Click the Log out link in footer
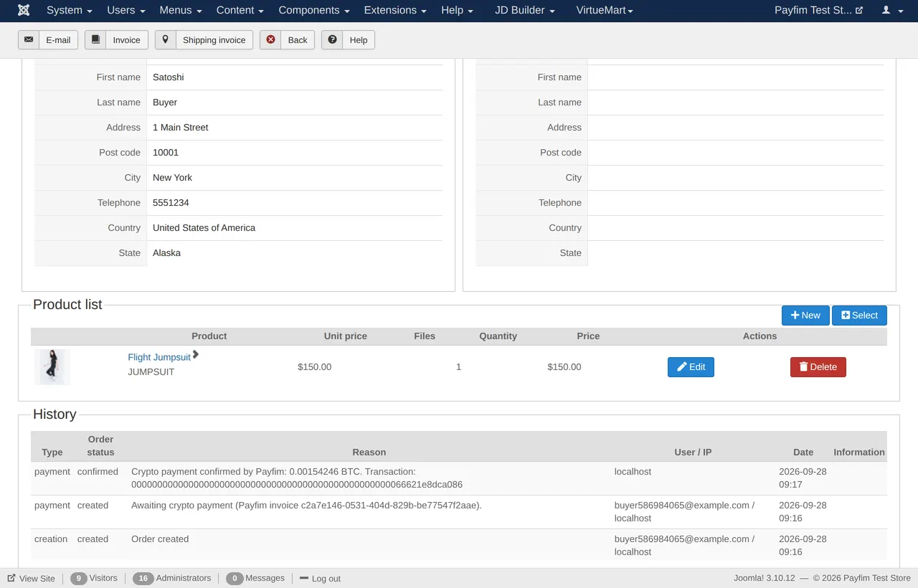This screenshot has width=918, height=588. point(320,579)
